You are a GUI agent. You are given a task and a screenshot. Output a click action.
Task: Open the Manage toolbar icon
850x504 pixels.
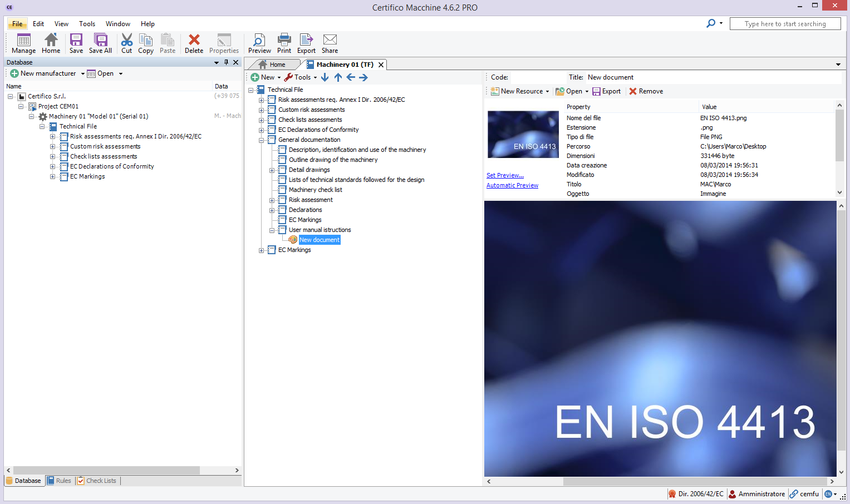point(23,43)
